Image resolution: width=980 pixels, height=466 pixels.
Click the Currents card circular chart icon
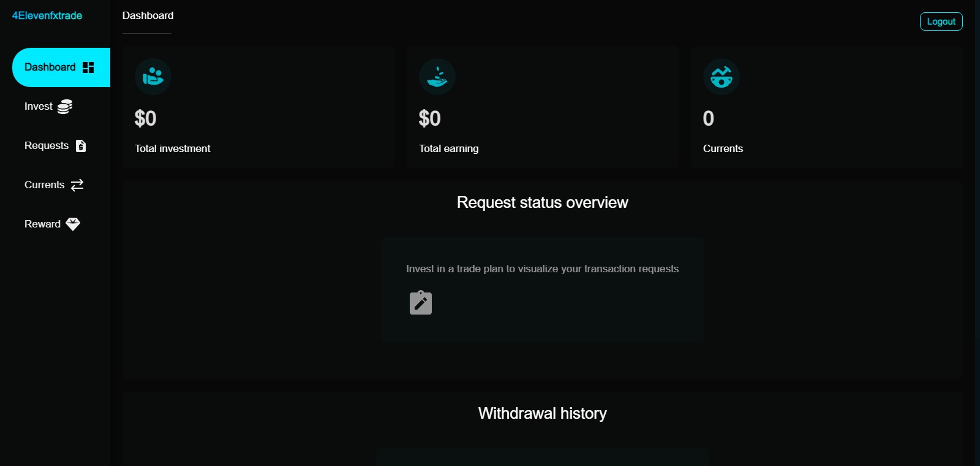[x=722, y=77]
